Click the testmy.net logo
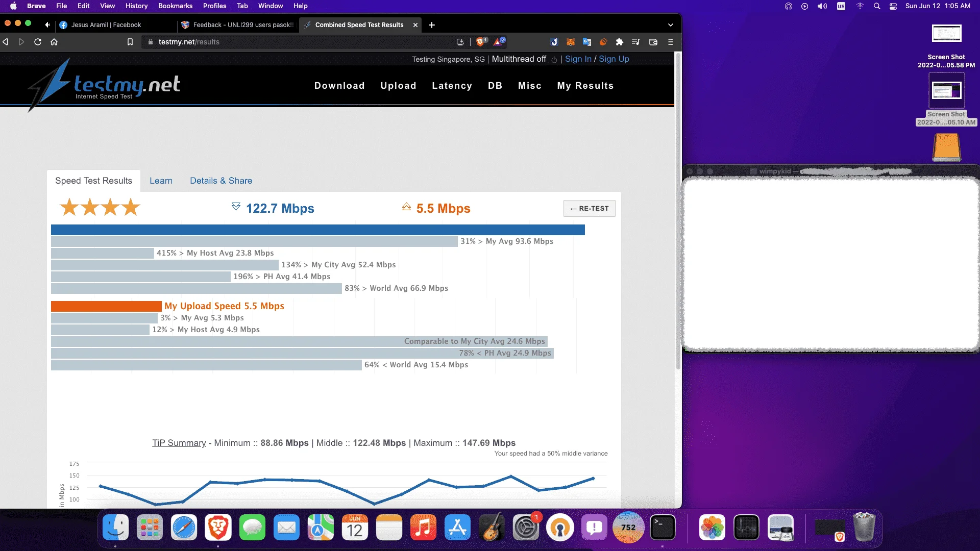 [105, 86]
